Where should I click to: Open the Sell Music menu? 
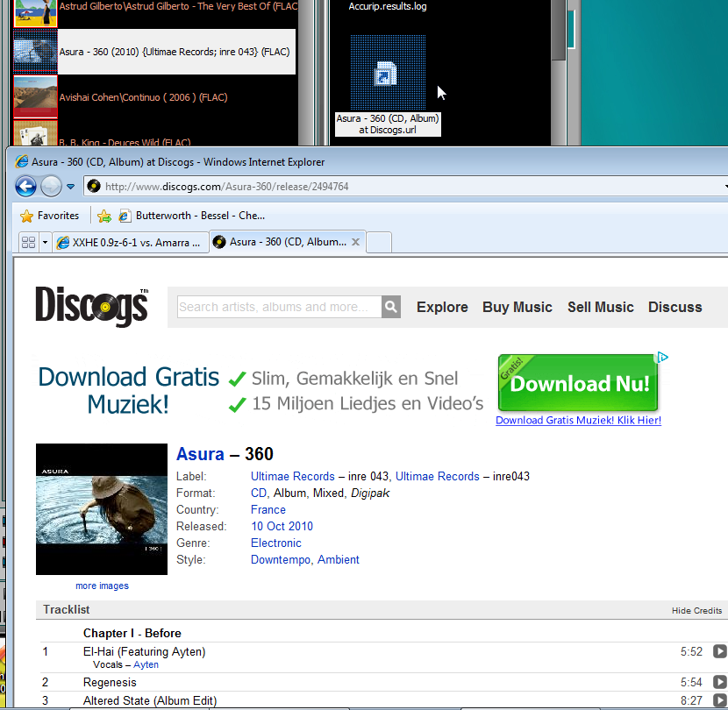[600, 307]
